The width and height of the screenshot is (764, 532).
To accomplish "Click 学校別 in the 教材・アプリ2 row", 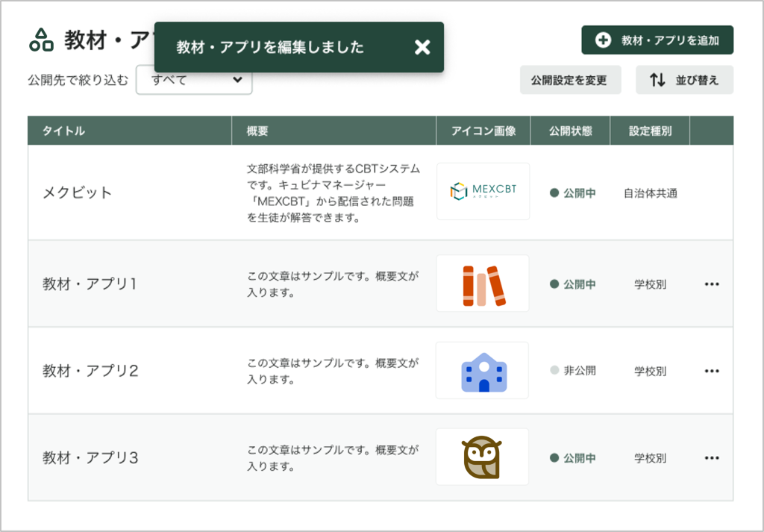I will (x=650, y=372).
